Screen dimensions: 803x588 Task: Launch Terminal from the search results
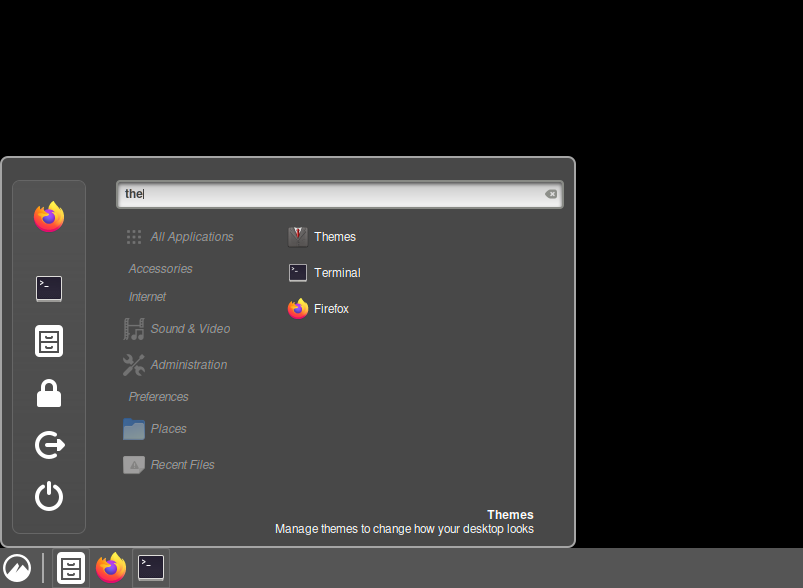pyautogui.click(x=324, y=272)
